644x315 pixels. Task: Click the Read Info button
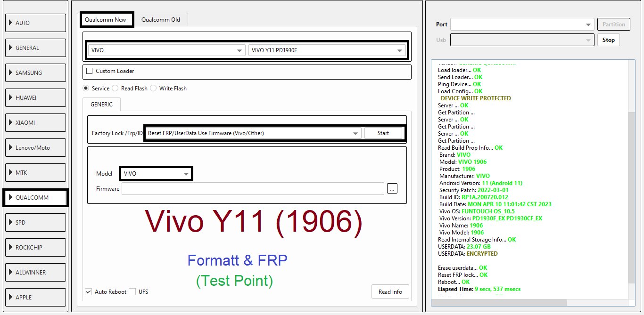coord(390,291)
